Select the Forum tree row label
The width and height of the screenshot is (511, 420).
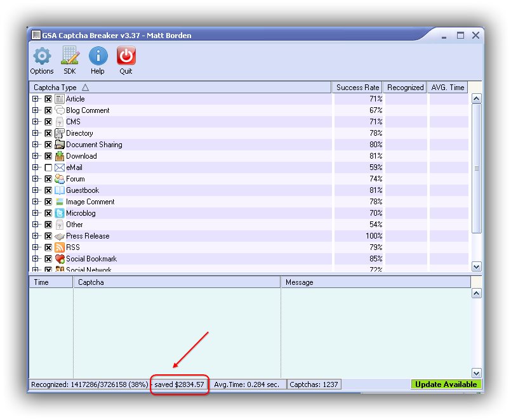pyautogui.click(x=76, y=179)
